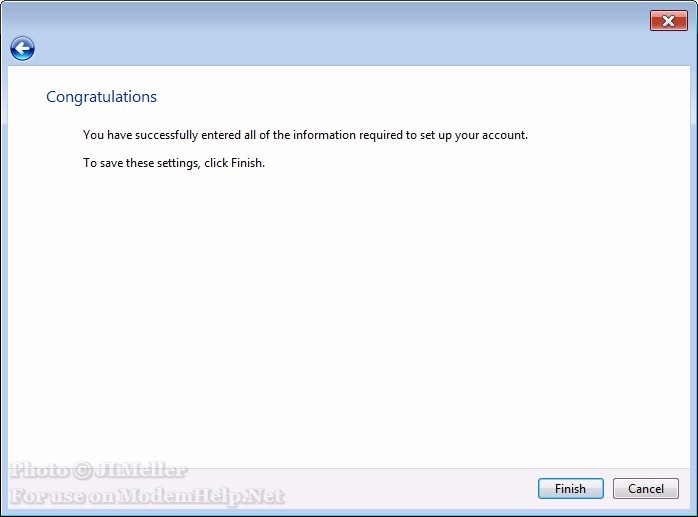Click the 'For use on ModemHelp.Net' watermark

[x=147, y=496]
